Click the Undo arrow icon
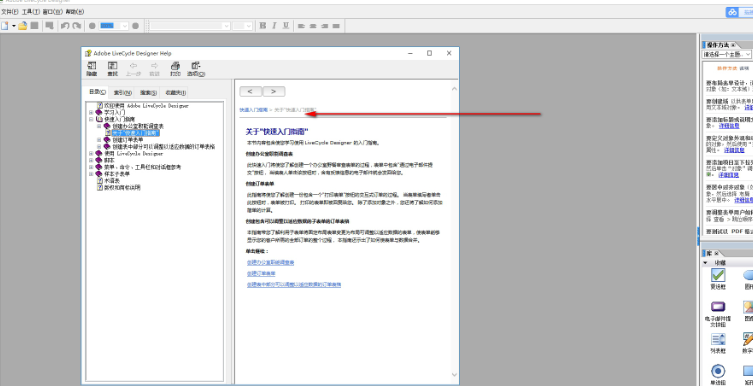The width and height of the screenshot is (753, 386). (x=65, y=26)
